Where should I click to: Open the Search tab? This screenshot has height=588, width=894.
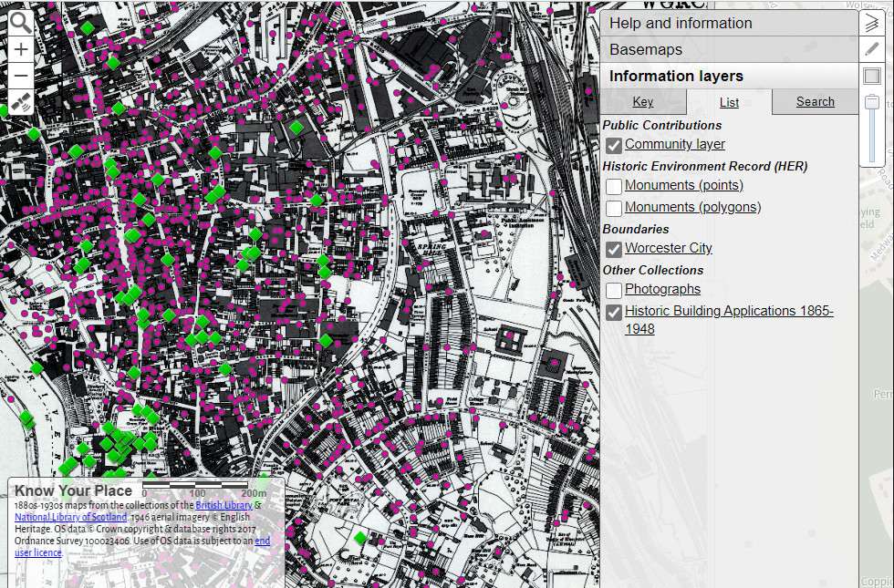coord(815,102)
